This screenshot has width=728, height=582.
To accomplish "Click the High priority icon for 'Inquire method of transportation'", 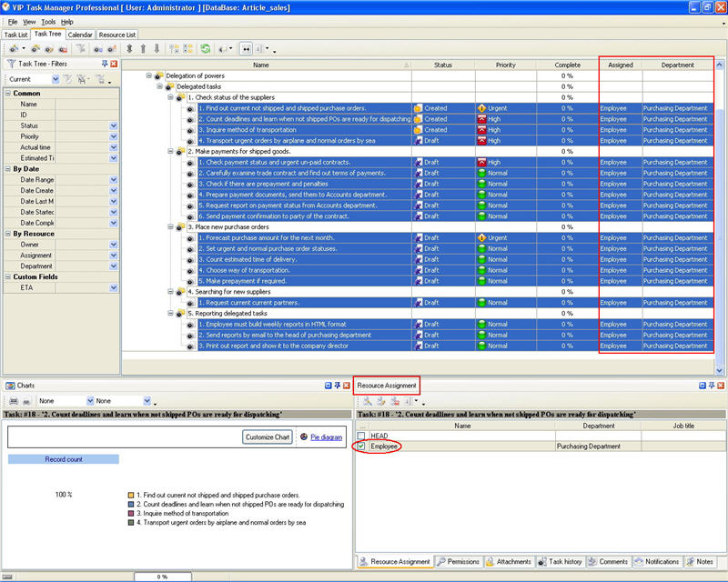I will pyautogui.click(x=482, y=130).
